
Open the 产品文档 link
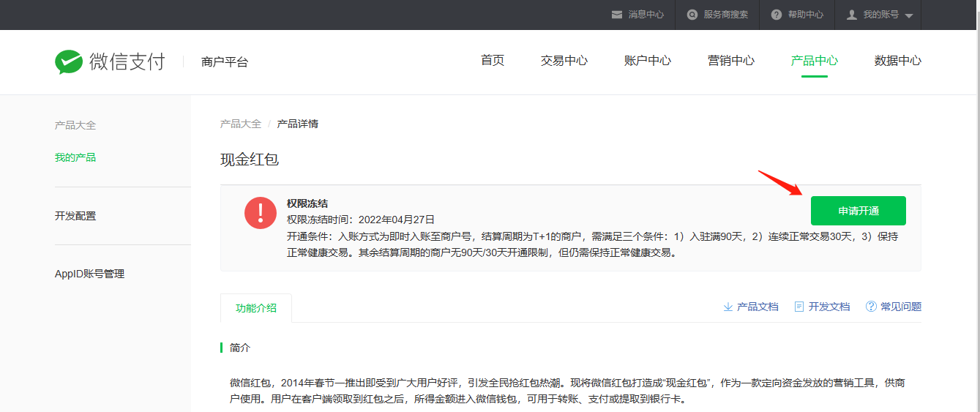click(x=758, y=307)
